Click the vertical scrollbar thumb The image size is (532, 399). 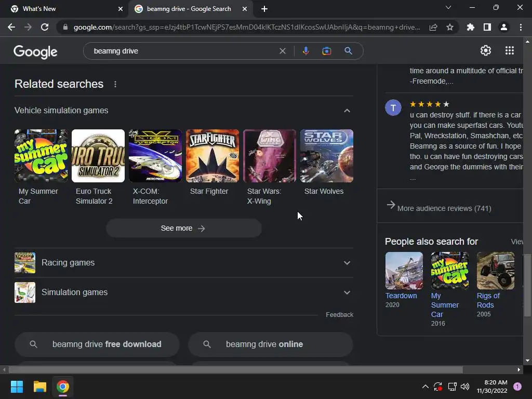click(x=527, y=285)
